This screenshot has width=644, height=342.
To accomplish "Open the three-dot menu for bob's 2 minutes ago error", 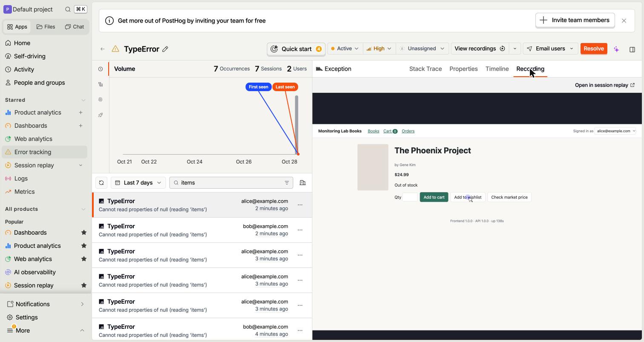I will [x=300, y=230].
